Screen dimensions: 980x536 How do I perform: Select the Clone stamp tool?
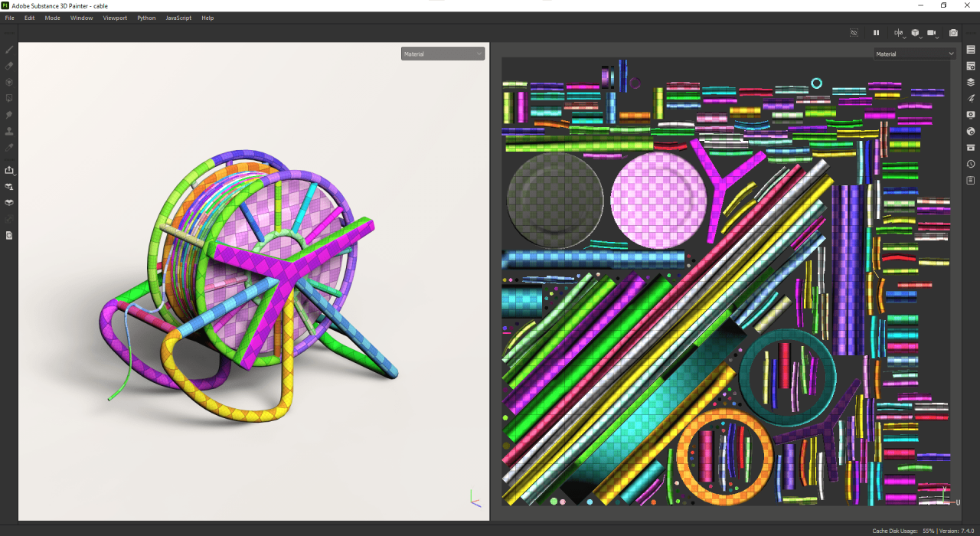click(9, 131)
